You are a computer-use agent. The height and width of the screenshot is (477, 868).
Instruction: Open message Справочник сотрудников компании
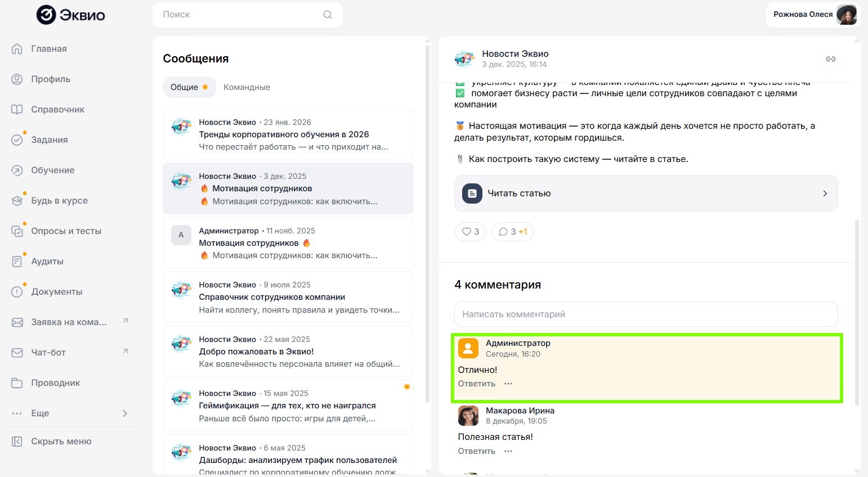pyautogui.click(x=288, y=297)
